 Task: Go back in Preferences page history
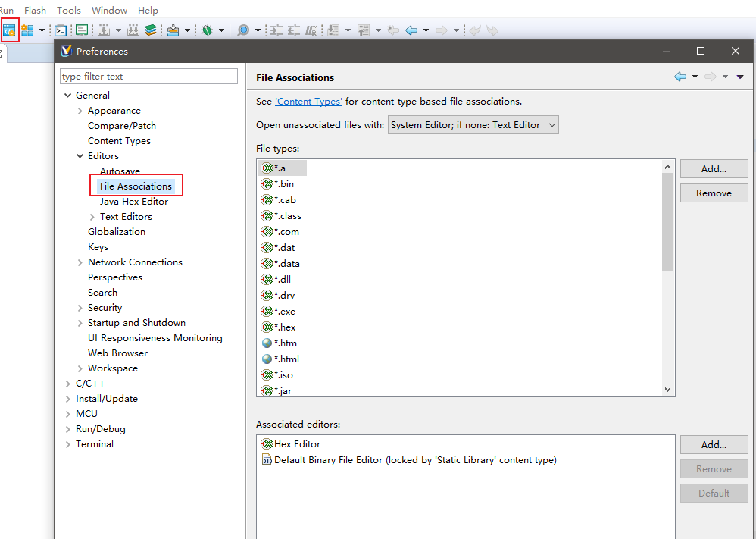tap(680, 77)
